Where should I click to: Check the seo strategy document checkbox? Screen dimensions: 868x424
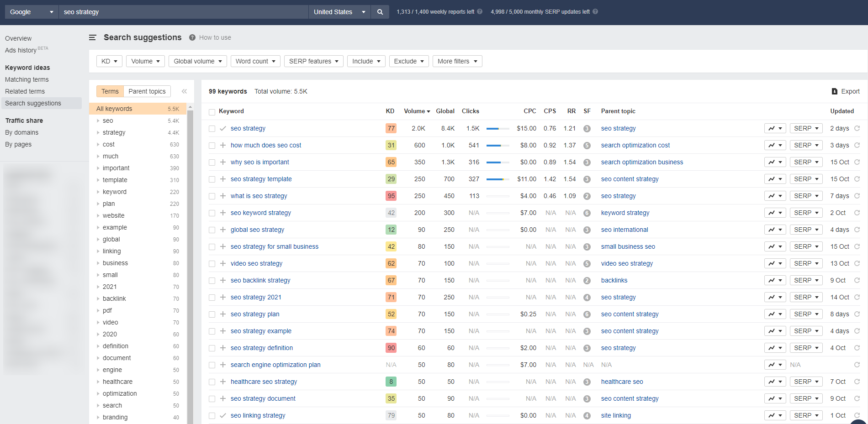pyautogui.click(x=212, y=399)
